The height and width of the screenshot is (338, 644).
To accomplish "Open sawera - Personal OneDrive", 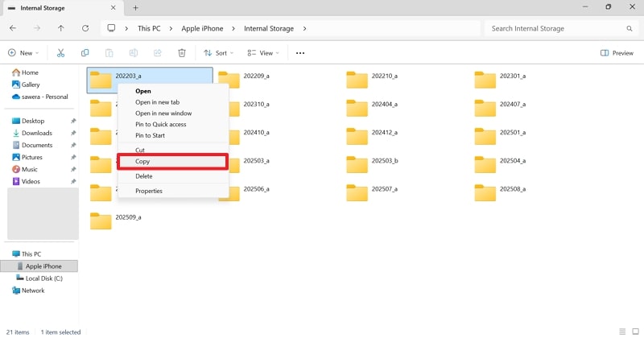I will [39, 97].
